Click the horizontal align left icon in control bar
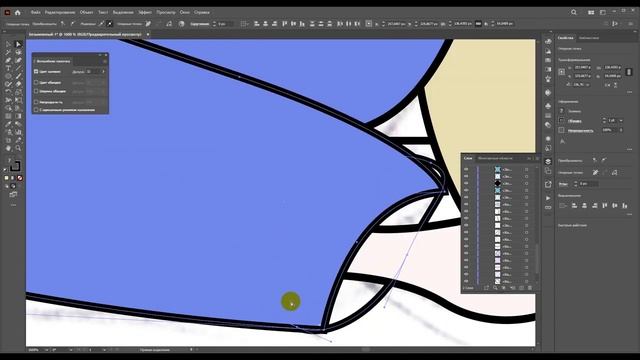This screenshot has height=360, width=640. tap(257, 24)
